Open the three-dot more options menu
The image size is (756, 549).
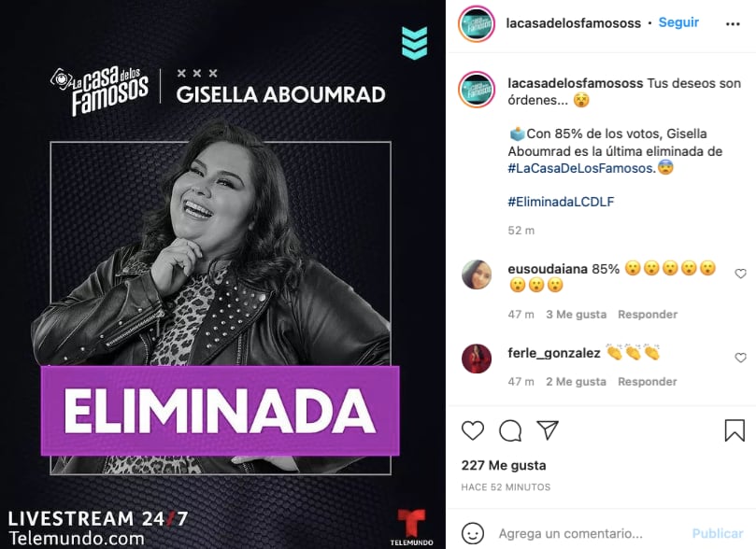click(x=733, y=23)
